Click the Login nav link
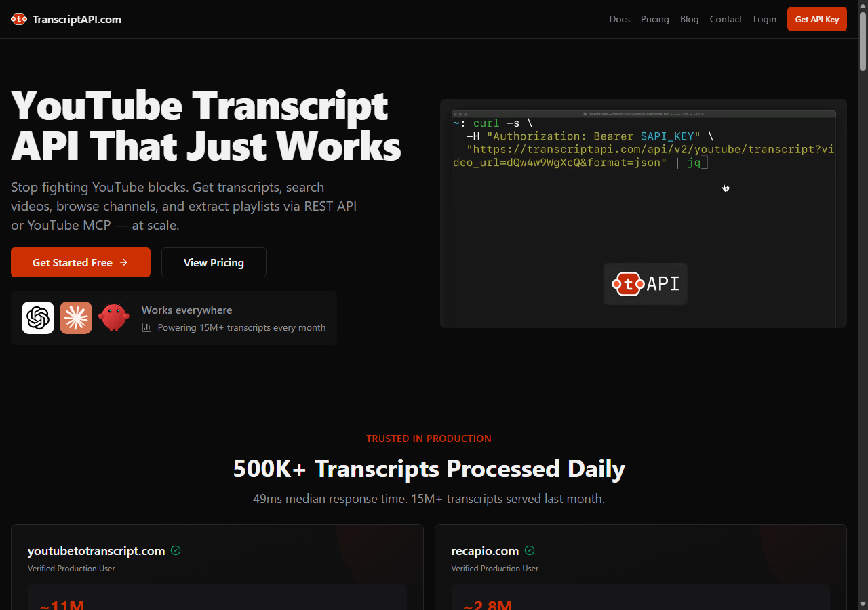The image size is (868, 610). 765,19
